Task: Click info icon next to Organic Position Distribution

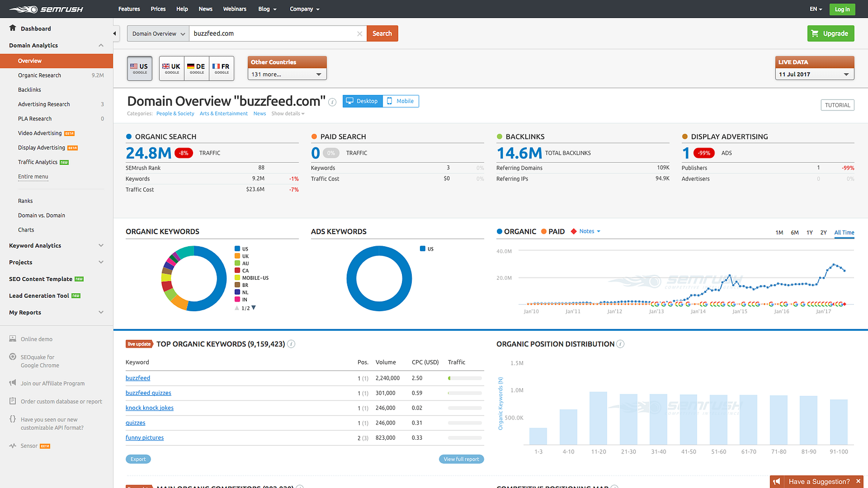Action: pyautogui.click(x=621, y=344)
